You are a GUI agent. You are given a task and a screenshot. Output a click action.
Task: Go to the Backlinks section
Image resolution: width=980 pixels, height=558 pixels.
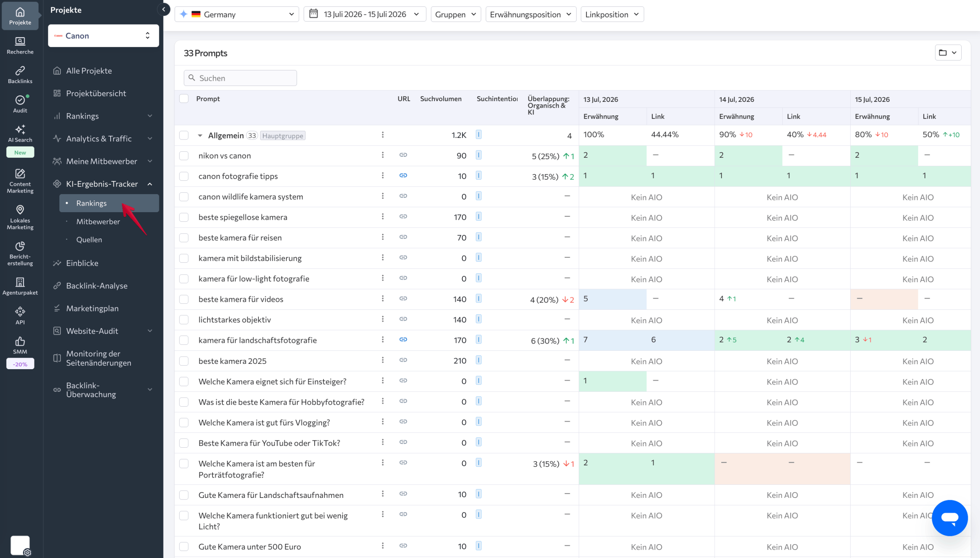(20, 75)
